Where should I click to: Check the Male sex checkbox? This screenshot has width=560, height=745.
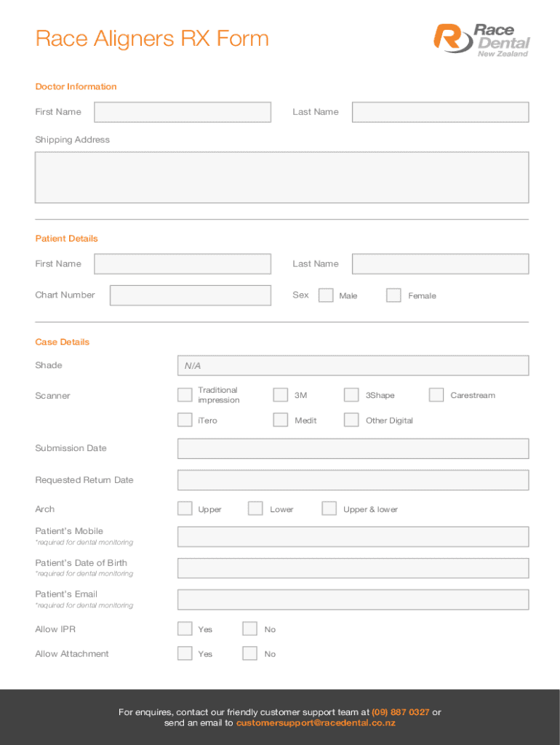tap(326, 295)
